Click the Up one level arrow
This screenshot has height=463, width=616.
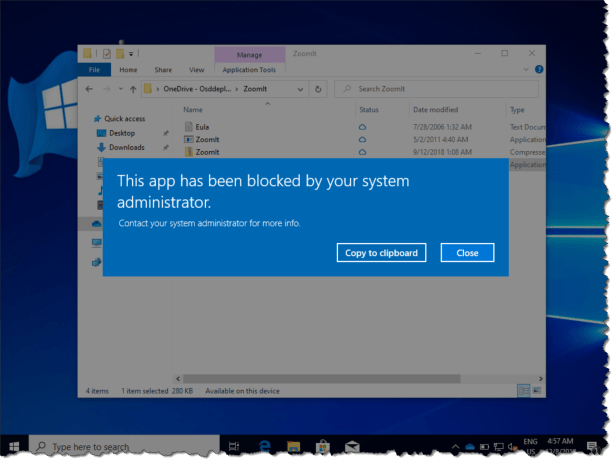pyautogui.click(x=133, y=89)
